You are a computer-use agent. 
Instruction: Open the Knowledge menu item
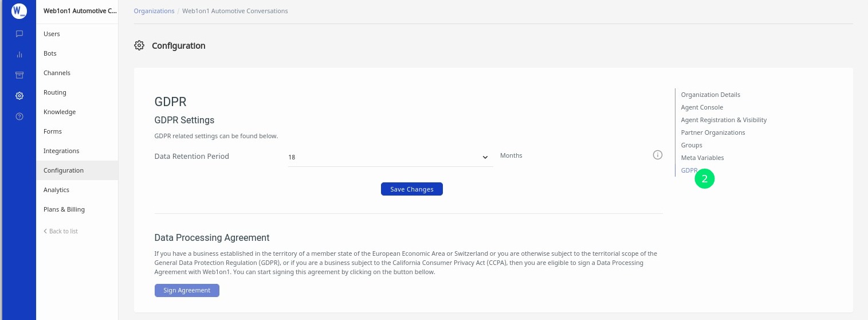[x=77, y=112]
